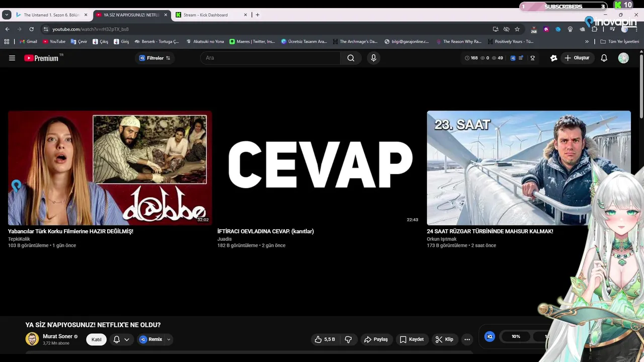Screen dimensions: 644x362
Task: Expand hidden bookmarks double chevron
Action: 587,42
